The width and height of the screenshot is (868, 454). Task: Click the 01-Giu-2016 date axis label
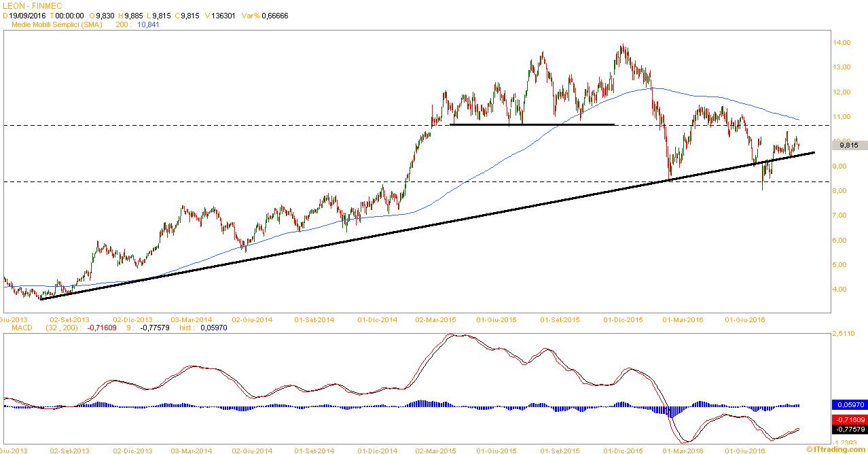744,319
